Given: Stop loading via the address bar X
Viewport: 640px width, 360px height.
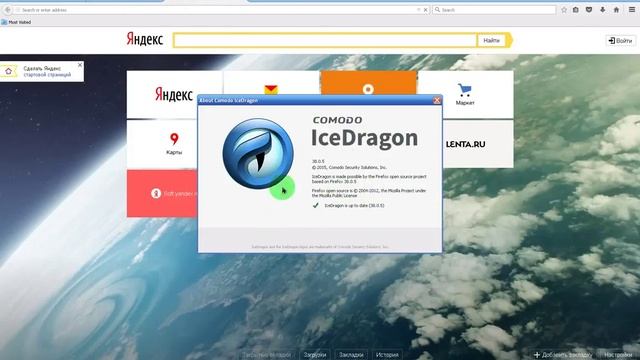Looking at the screenshot, I should click(425, 10).
